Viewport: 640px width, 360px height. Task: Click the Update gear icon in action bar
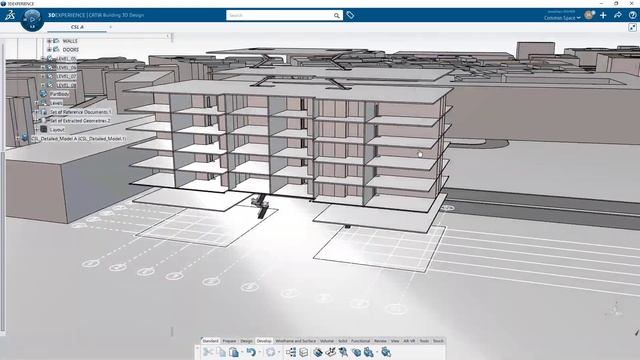pyautogui.click(x=270, y=352)
